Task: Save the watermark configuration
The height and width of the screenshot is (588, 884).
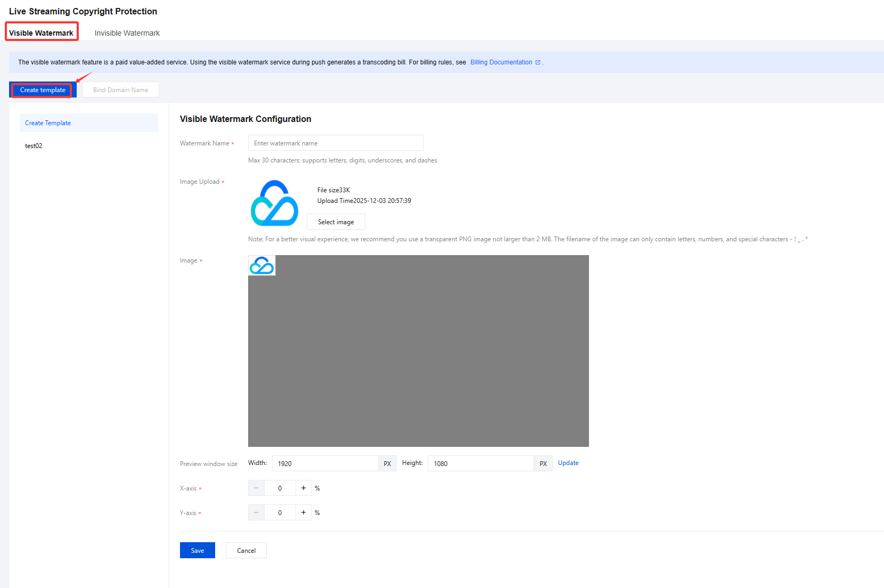Action: click(x=197, y=551)
